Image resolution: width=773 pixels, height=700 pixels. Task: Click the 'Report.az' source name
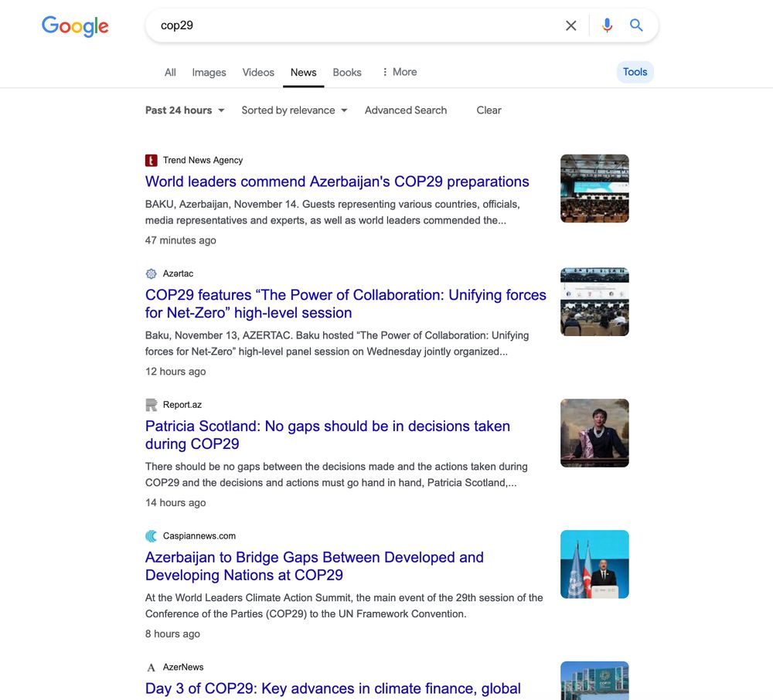[x=182, y=404]
